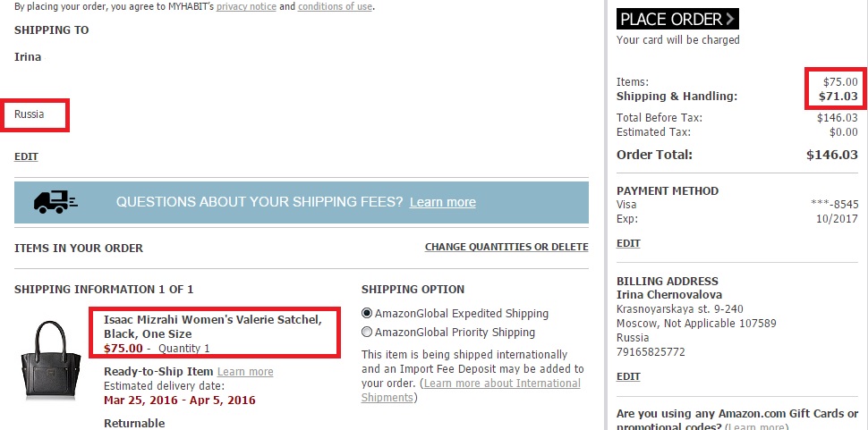Click Learn more in shipping fees banner
The image size is (868, 430).
[x=442, y=203]
